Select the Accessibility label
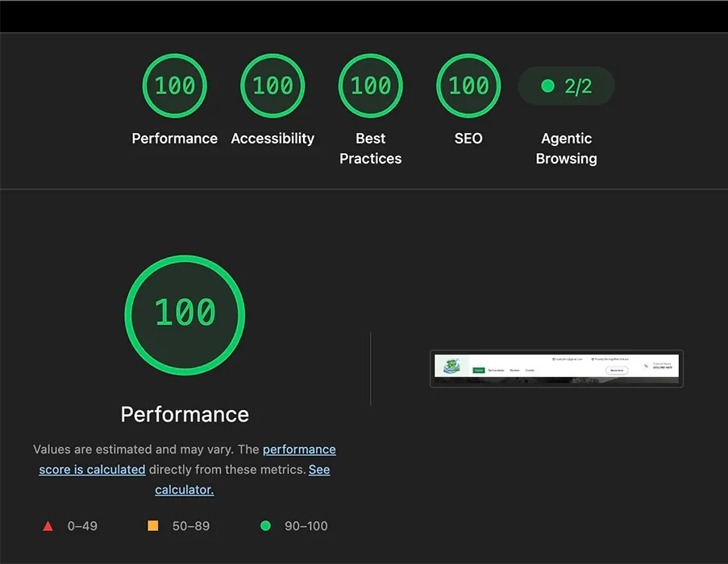Image resolution: width=728 pixels, height=564 pixels. coord(272,139)
